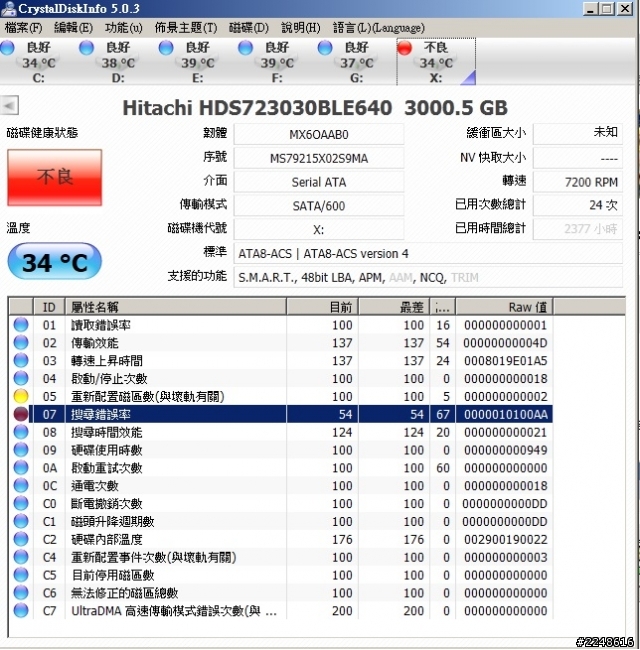Click raw value 002900190022
Screen dimensions: 640x650
pyautogui.click(x=506, y=539)
